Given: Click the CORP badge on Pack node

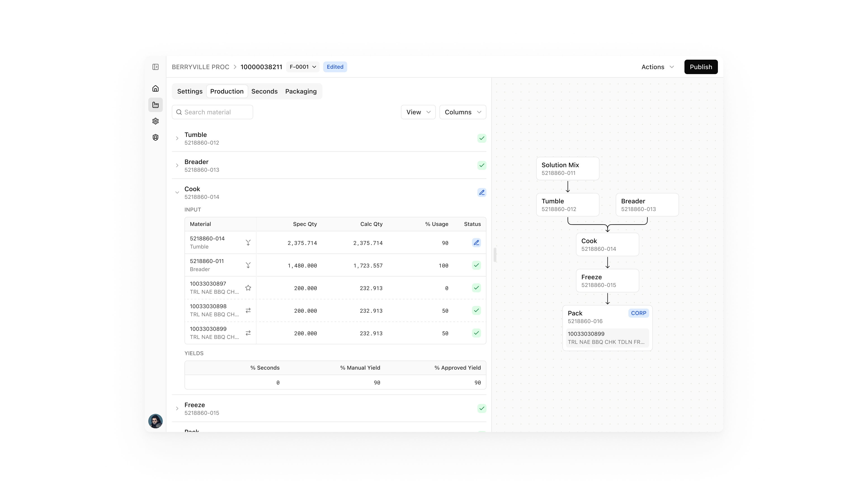Looking at the screenshot, I should 639,313.
